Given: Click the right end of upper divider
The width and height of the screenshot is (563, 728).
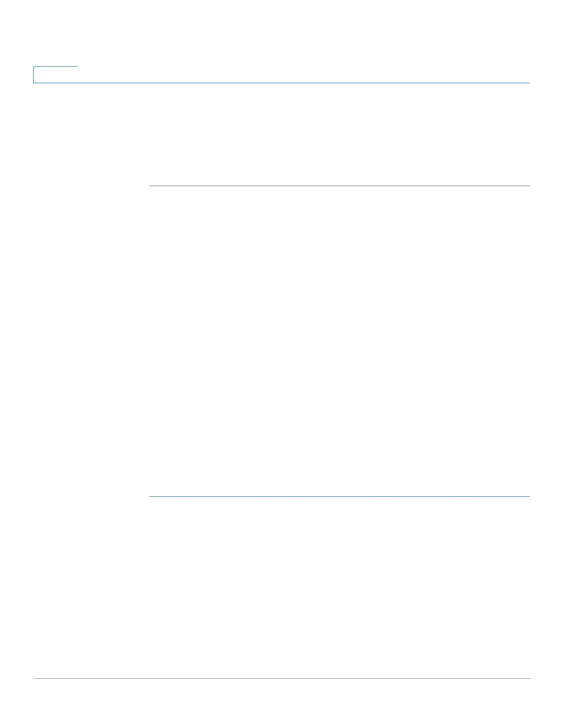Looking at the screenshot, I should (x=528, y=186).
